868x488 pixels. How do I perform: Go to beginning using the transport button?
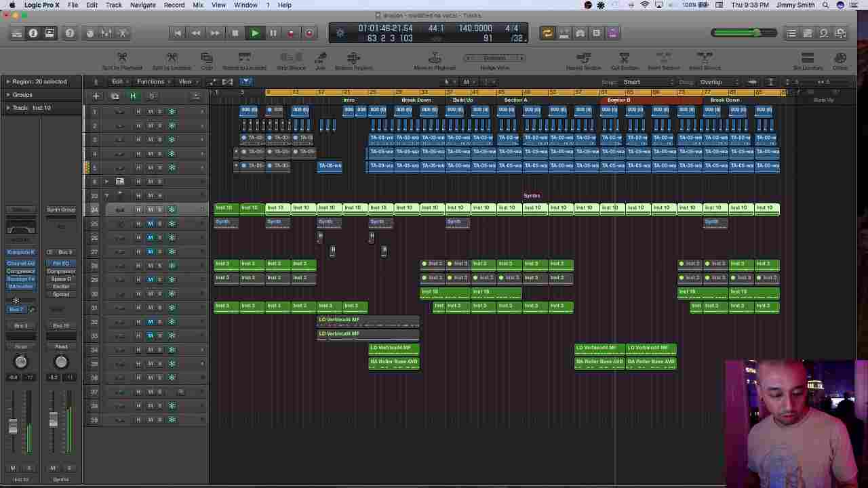click(x=178, y=33)
